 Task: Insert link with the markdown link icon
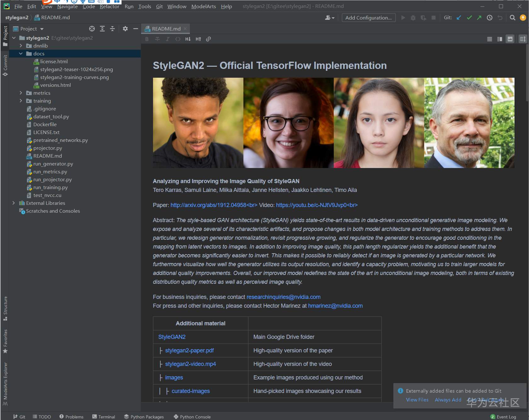[x=208, y=39]
